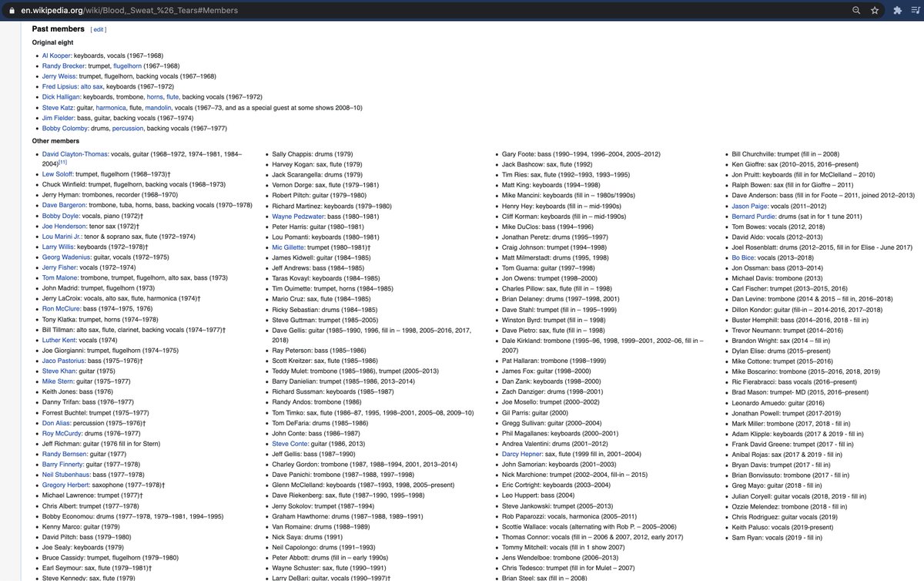Viewport: 924px width, 581px height.
Task: Open the Randy Bernsen link
Action: point(65,454)
